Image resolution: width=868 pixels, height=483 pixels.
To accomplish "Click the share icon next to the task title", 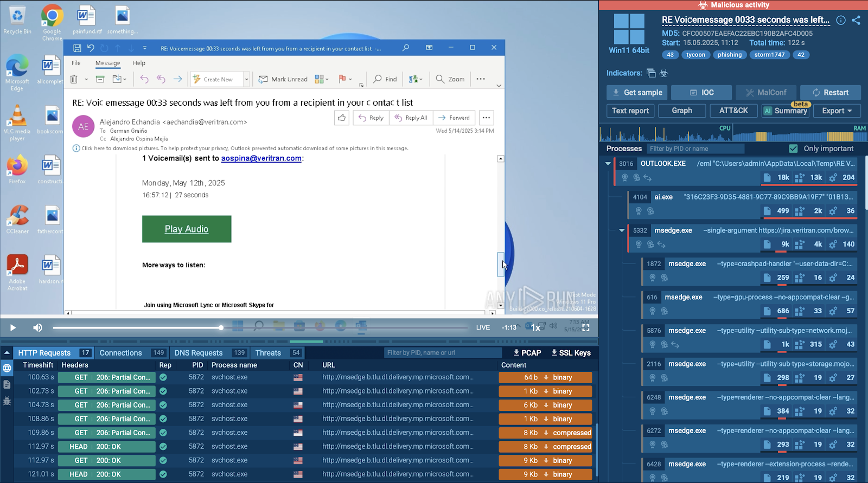I will click(x=856, y=20).
